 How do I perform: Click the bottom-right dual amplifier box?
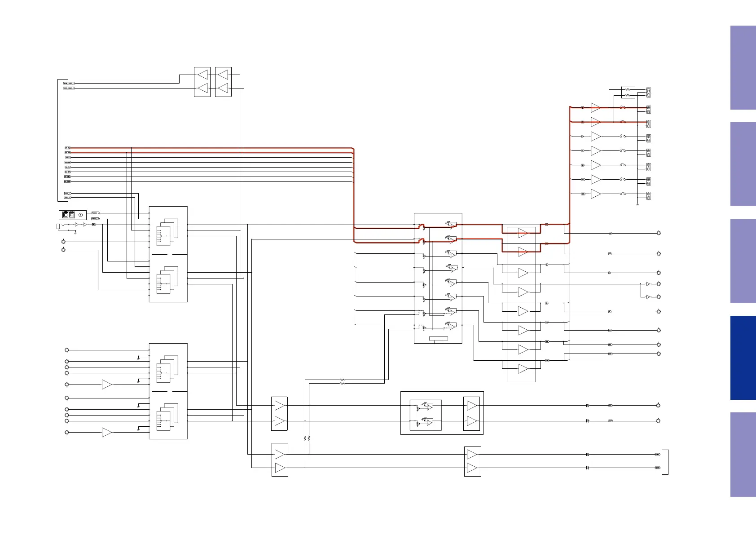[x=472, y=461]
